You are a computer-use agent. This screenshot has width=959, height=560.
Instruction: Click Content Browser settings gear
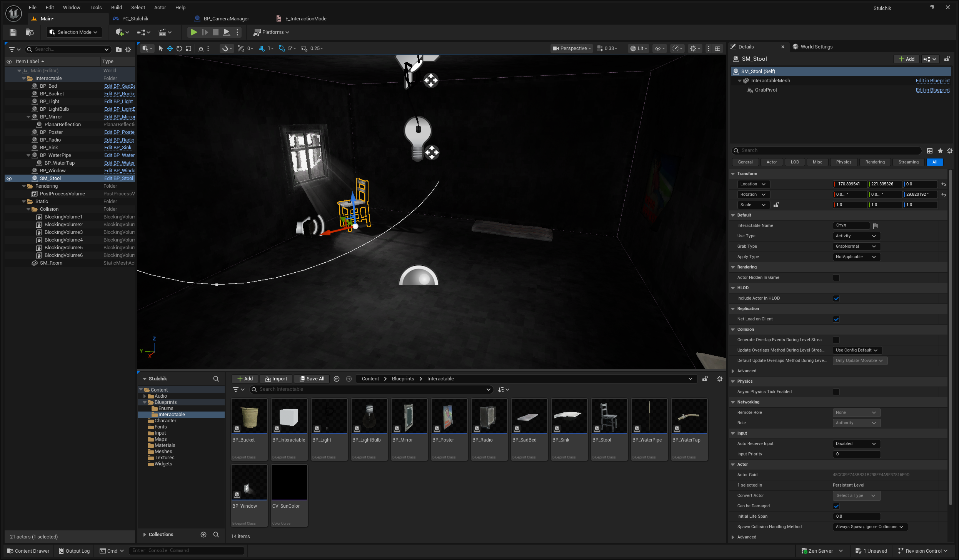(x=720, y=379)
